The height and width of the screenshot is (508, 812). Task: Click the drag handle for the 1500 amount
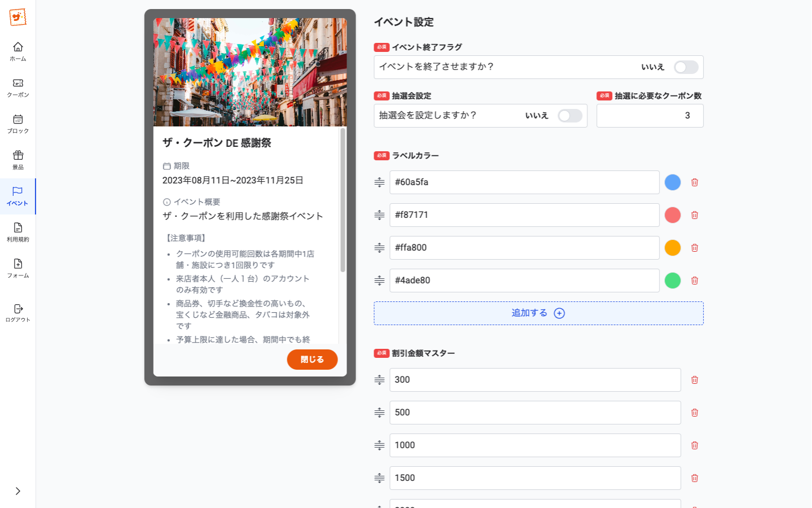click(379, 478)
